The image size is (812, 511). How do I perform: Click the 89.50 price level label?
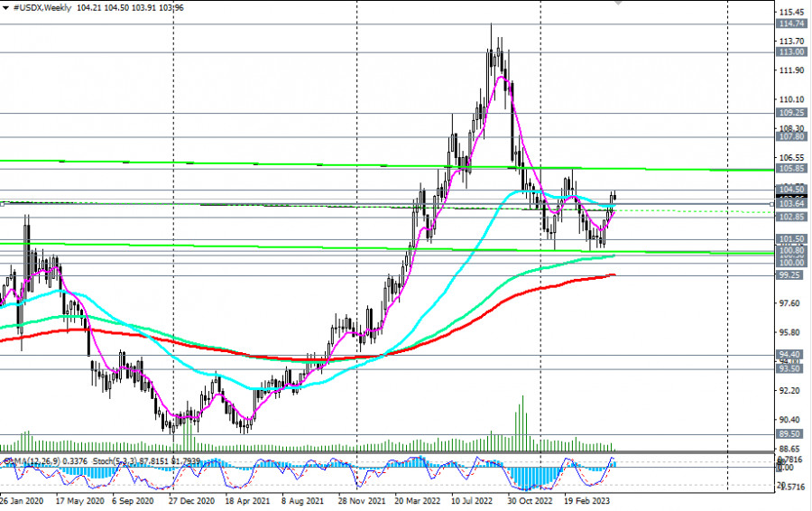coord(790,434)
